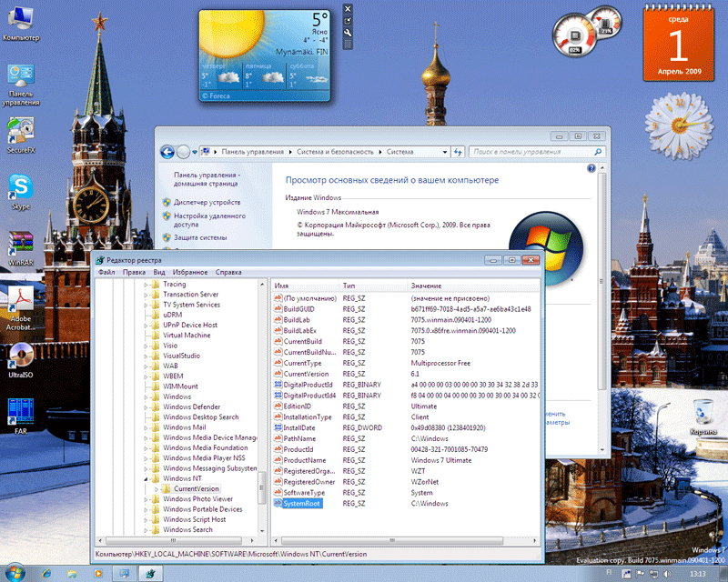Expand the Transaction Server registry key
This screenshot has width=728, height=582.
[146, 295]
